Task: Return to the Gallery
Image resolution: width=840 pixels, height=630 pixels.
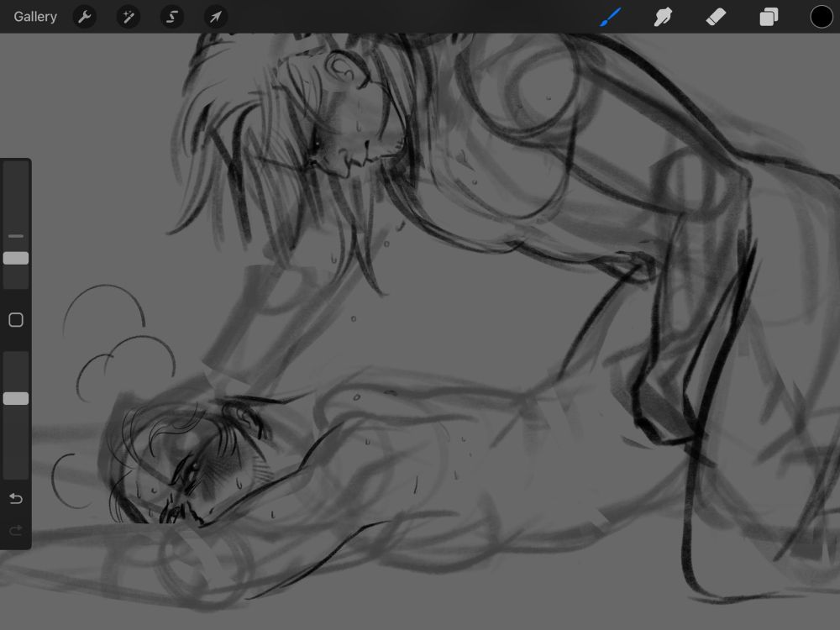Action: click(x=35, y=17)
